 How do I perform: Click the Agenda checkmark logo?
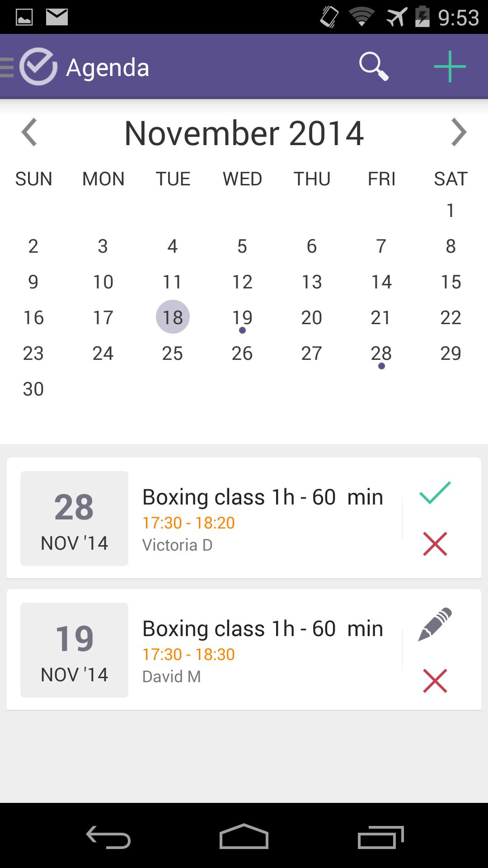tap(38, 66)
